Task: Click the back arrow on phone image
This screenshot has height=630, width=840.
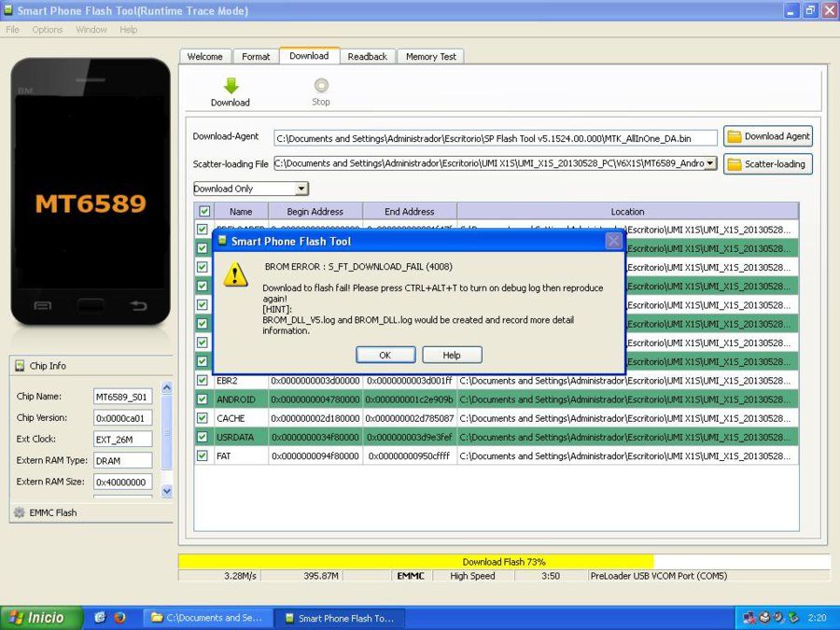Action: (138, 305)
